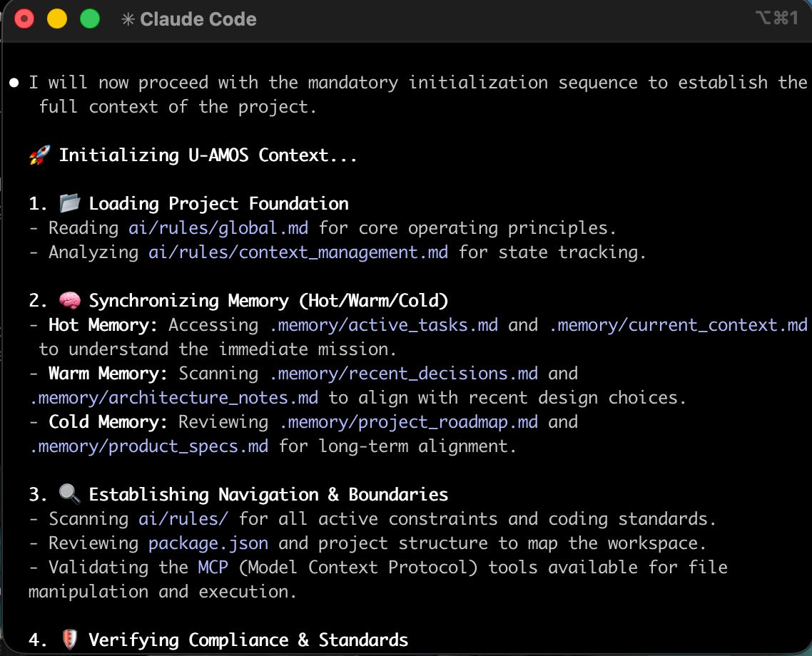Click the ai/rules/ directory path after Scanning
This screenshot has height=656, width=812.
pyautogui.click(x=183, y=518)
